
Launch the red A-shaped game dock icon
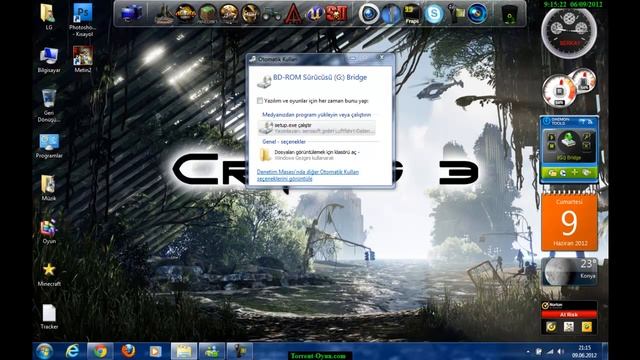point(293,14)
